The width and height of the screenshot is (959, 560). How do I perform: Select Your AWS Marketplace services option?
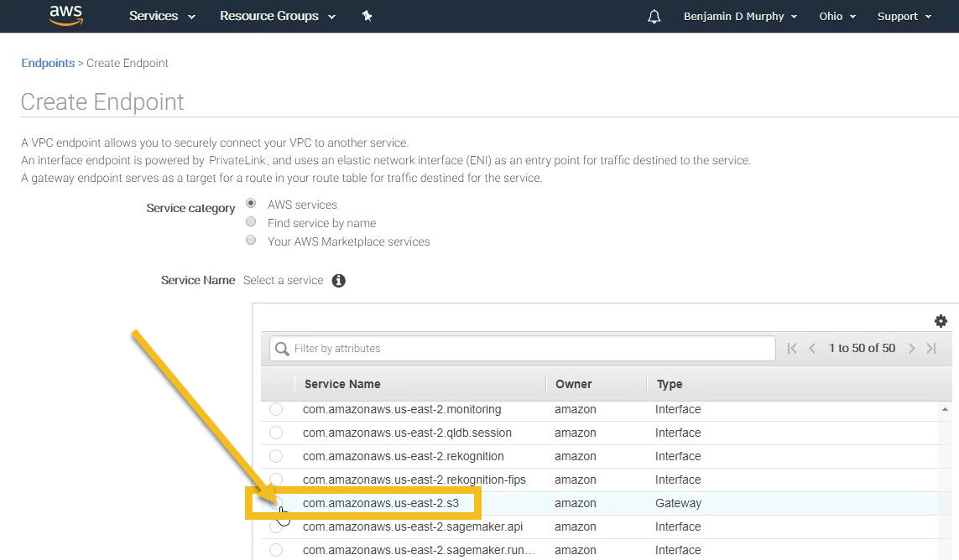coord(251,240)
